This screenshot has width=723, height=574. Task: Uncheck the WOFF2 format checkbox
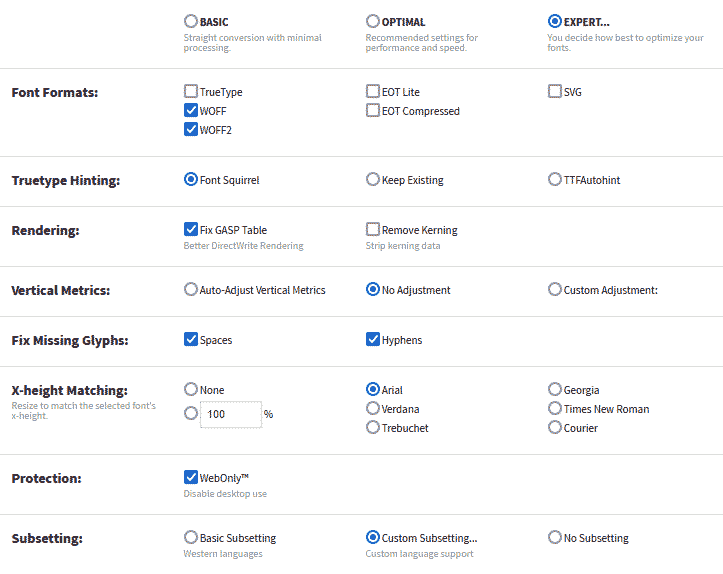pos(191,130)
